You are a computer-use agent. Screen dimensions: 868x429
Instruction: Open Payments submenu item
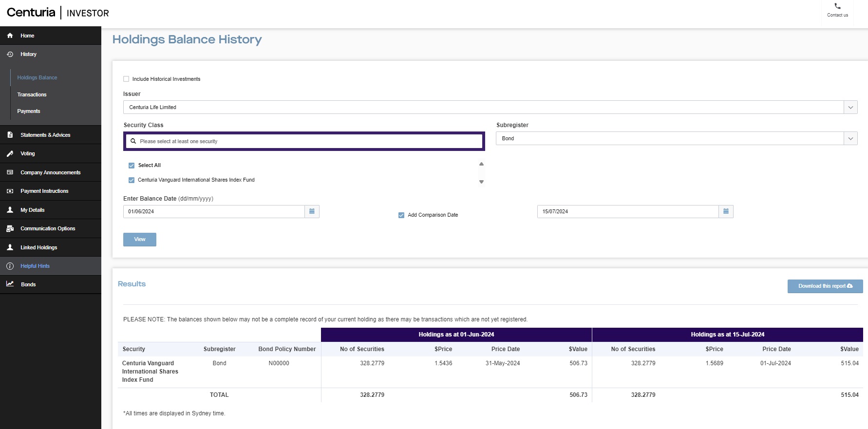click(x=29, y=111)
